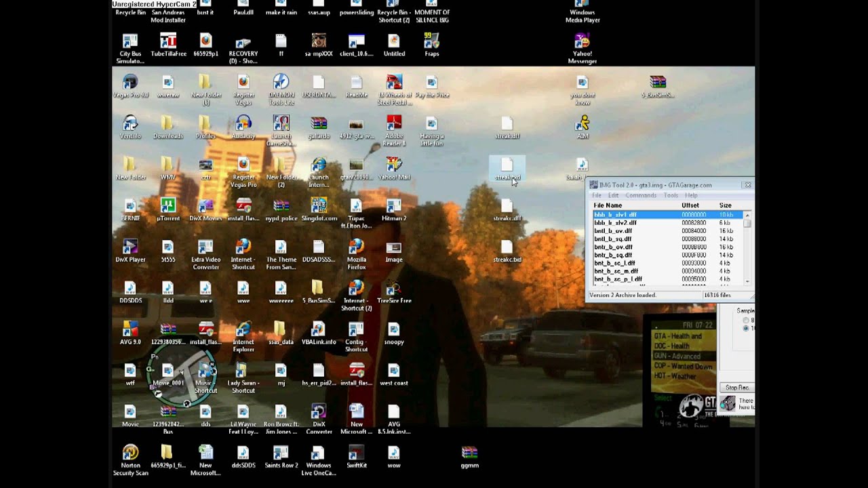Click scrollbar thumb in IMG Tool list
Viewport: 868px width, 488px height.
(x=747, y=223)
